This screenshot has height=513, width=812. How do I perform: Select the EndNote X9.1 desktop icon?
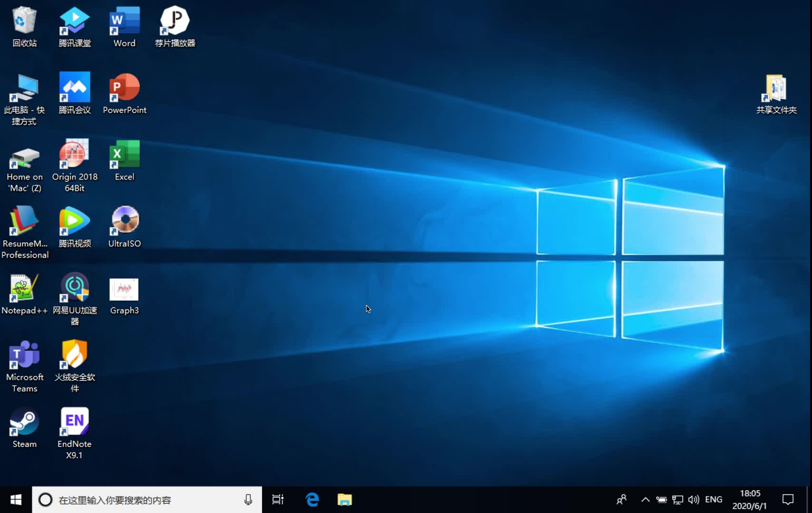pos(75,433)
